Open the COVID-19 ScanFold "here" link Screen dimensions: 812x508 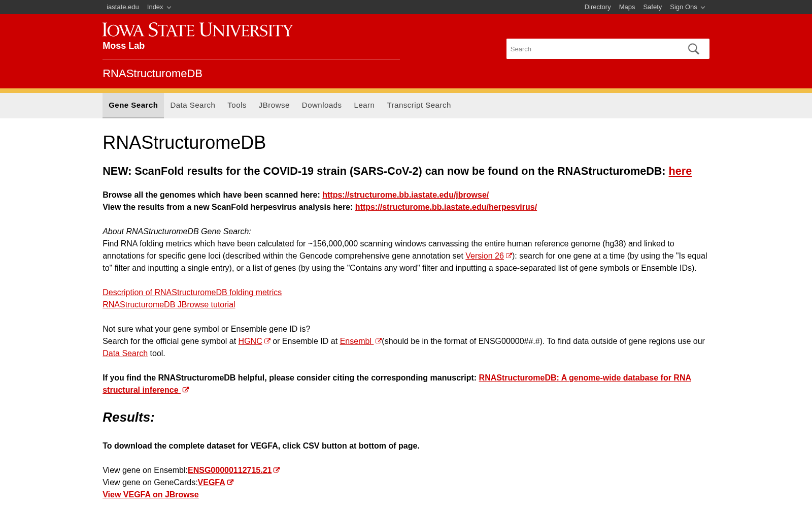point(680,171)
